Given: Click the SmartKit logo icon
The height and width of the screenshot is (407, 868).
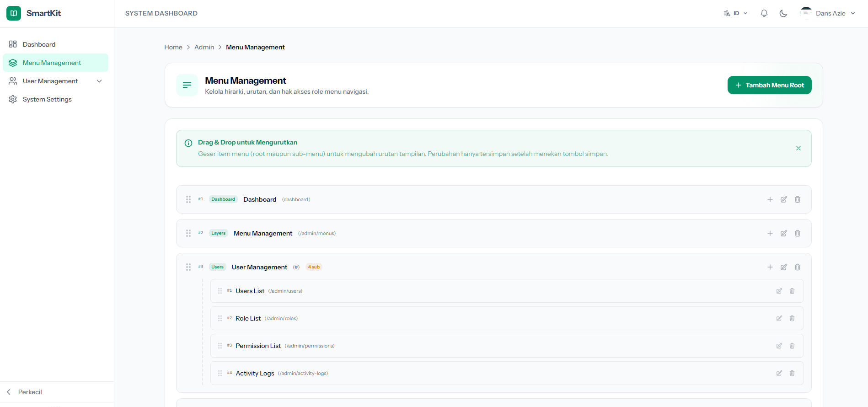Looking at the screenshot, I should point(14,13).
